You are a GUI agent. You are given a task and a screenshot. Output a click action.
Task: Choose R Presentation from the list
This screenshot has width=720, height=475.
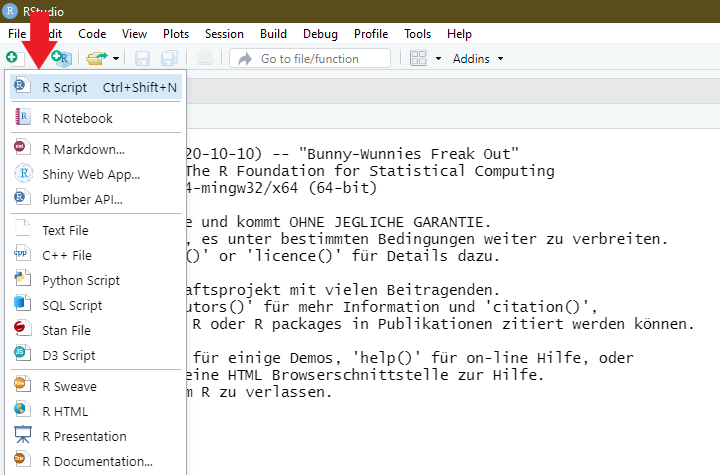tap(96, 436)
